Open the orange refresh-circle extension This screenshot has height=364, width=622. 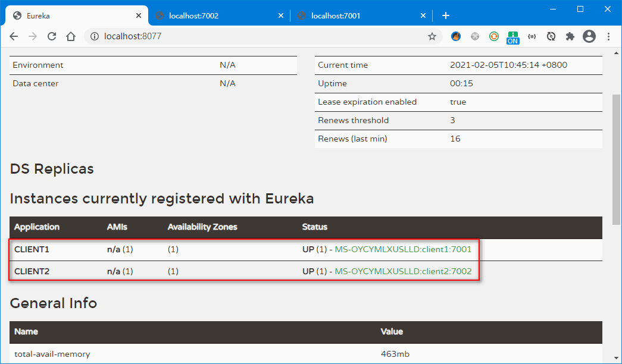tap(494, 36)
